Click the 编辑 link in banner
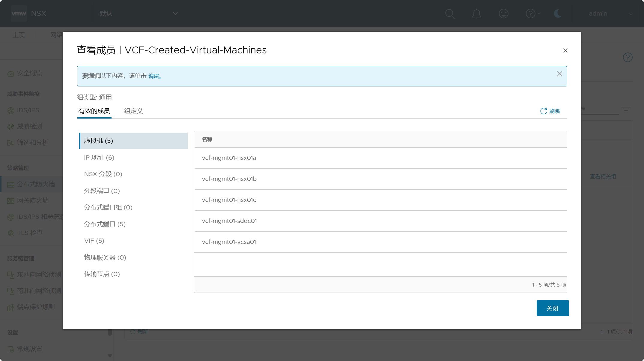Image resolution: width=644 pixels, height=361 pixels. coord(154,76)
